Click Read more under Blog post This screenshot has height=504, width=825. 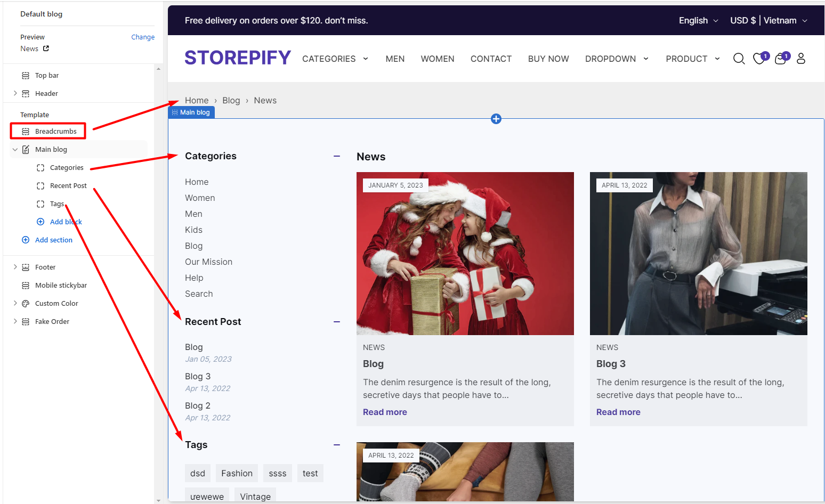tap(385, 412)
